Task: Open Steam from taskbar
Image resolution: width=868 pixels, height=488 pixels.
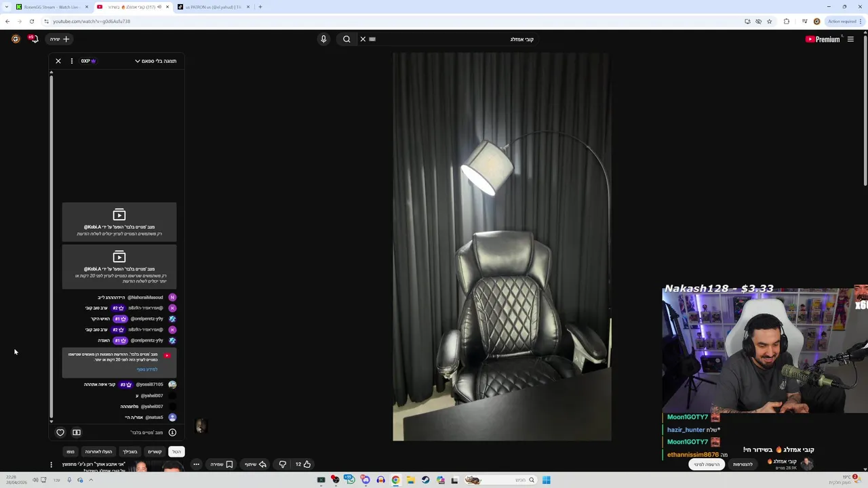Action: click(425, 480)
